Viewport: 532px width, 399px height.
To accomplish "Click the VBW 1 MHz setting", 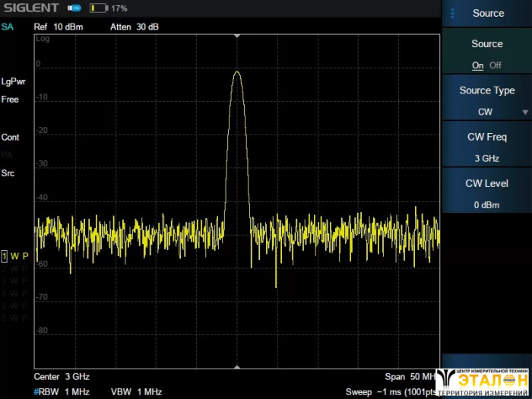I will coord(137,392).
